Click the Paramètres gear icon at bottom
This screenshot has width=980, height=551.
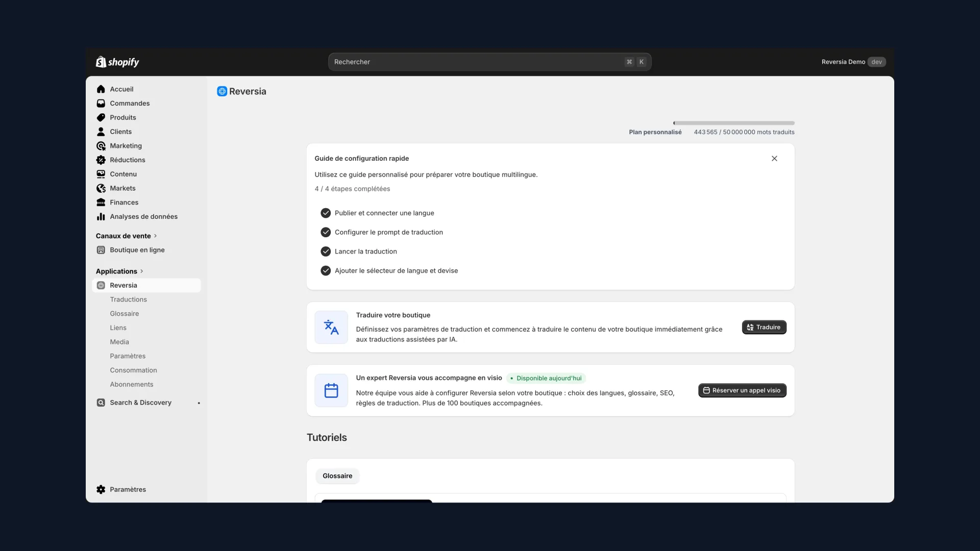click(101, 489)
